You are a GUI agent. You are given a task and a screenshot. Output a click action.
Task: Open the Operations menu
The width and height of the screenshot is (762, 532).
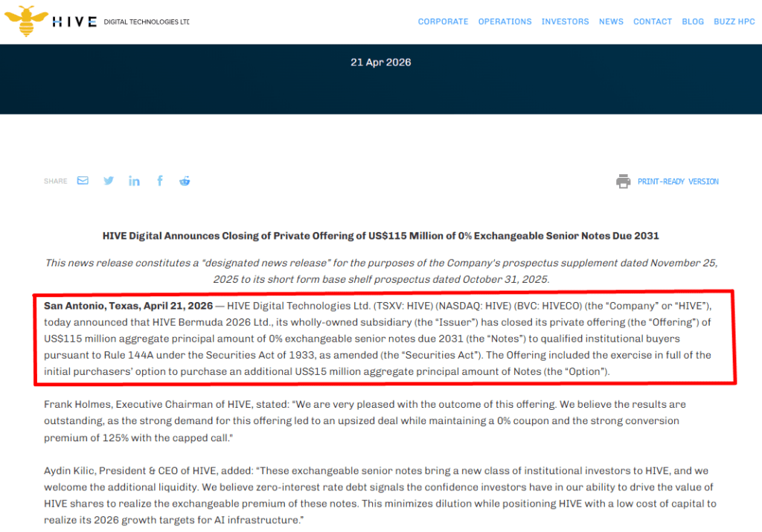(x=505, y=22)
